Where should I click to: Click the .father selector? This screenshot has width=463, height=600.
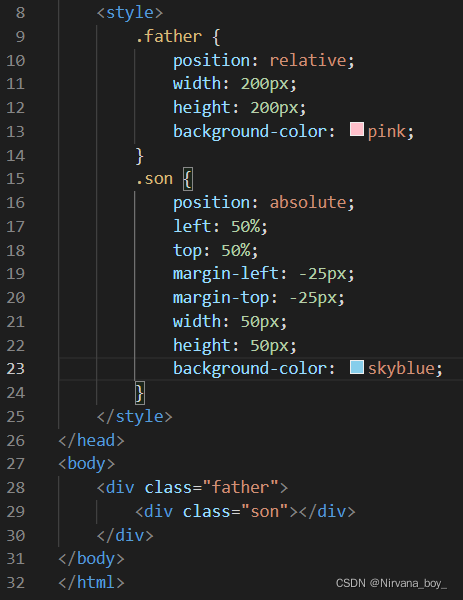[x=168, y=36]
